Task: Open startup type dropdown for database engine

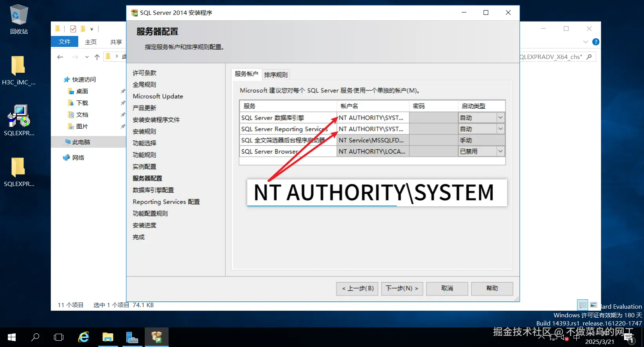Action: (500, 118)
